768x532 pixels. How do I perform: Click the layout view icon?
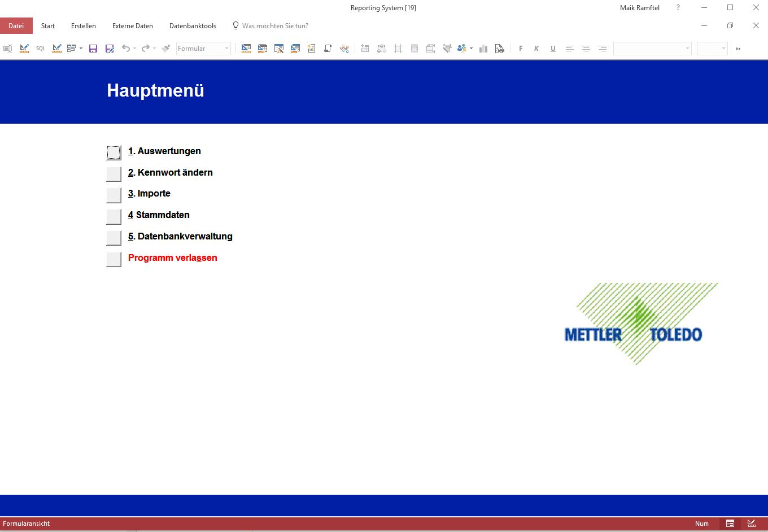[x=71, y=49]
